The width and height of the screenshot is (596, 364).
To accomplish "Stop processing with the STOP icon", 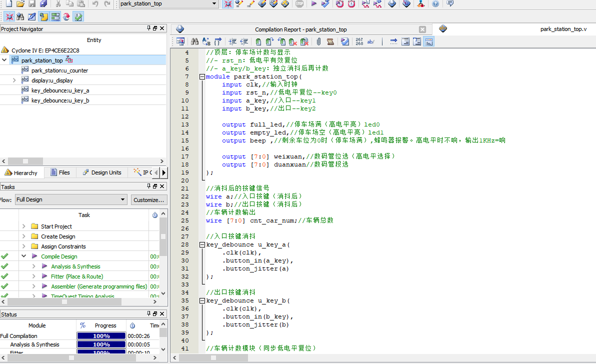I will point(299,4).
